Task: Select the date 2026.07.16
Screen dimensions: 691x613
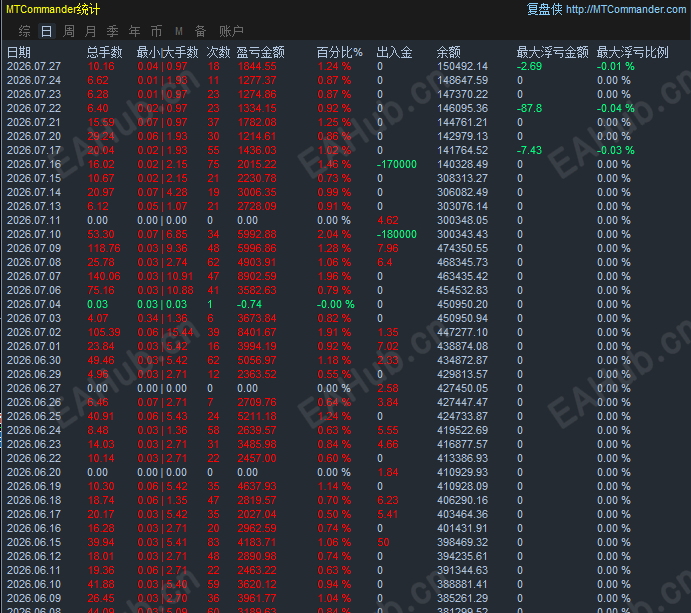Action: pyautogui.click(x=34, y=164)
